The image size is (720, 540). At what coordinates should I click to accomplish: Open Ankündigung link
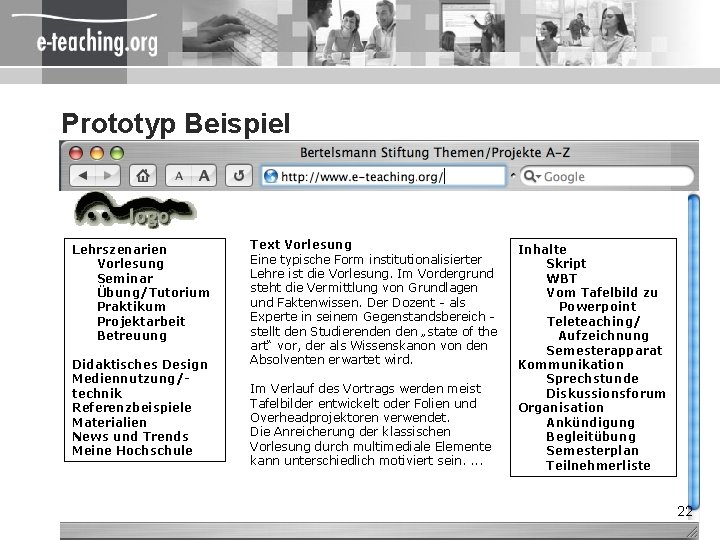[591, 422]
